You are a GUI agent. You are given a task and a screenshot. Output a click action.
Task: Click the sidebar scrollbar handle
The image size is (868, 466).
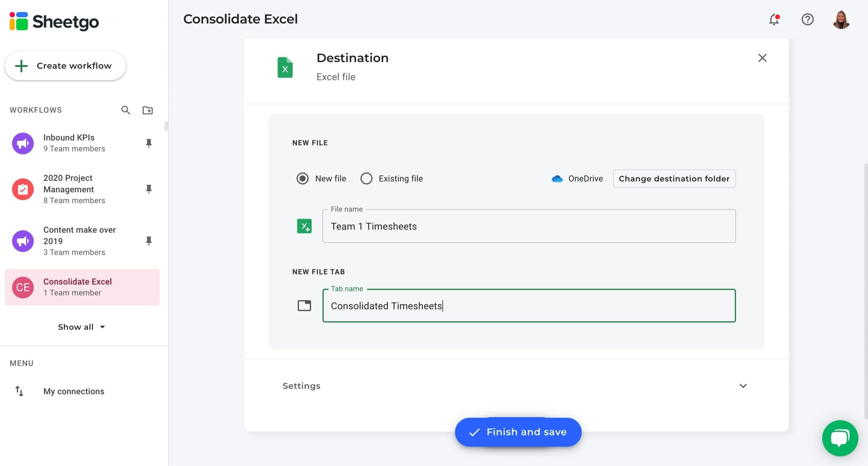tap(166, 126)
